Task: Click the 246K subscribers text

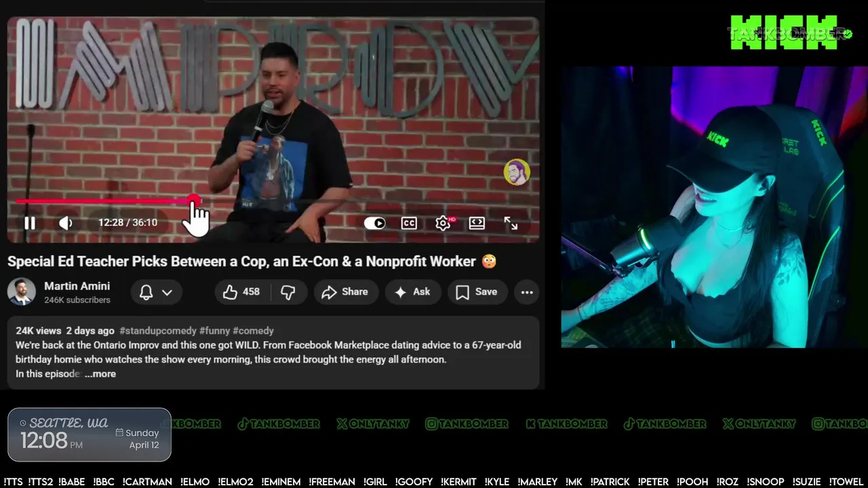Action: (x=77, y=300)
